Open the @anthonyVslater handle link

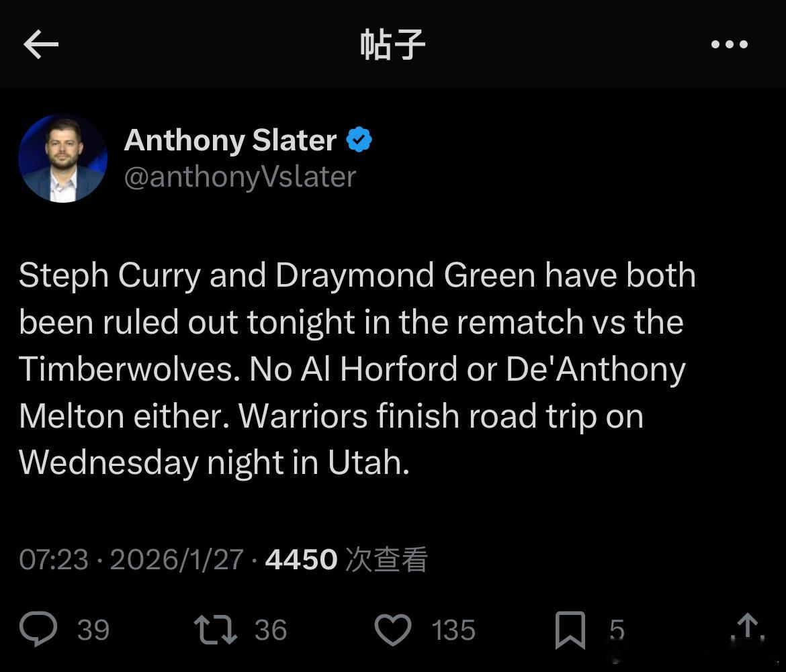coord(240,177)
